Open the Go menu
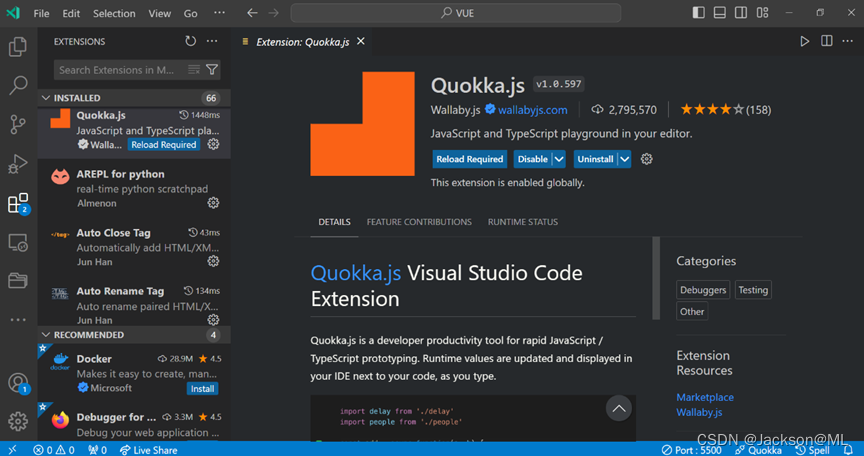 tap(190, 13)
